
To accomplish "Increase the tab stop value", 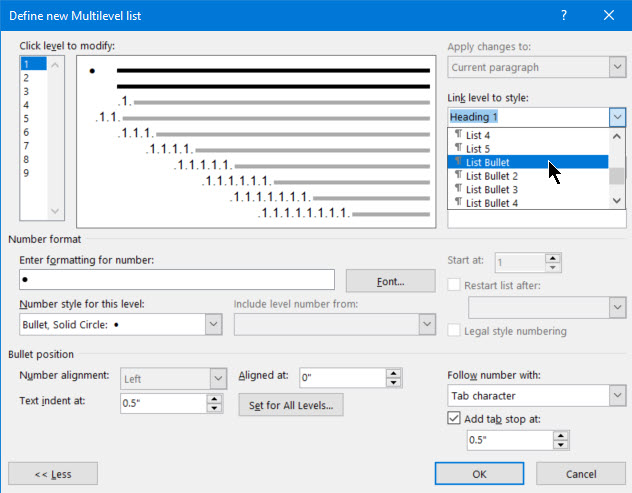I will [561, 435].
